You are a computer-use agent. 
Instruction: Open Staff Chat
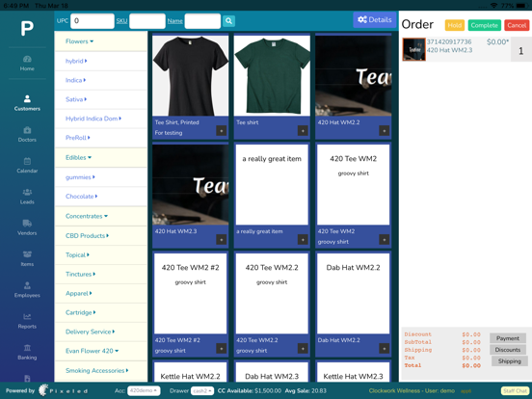[515, 391]
